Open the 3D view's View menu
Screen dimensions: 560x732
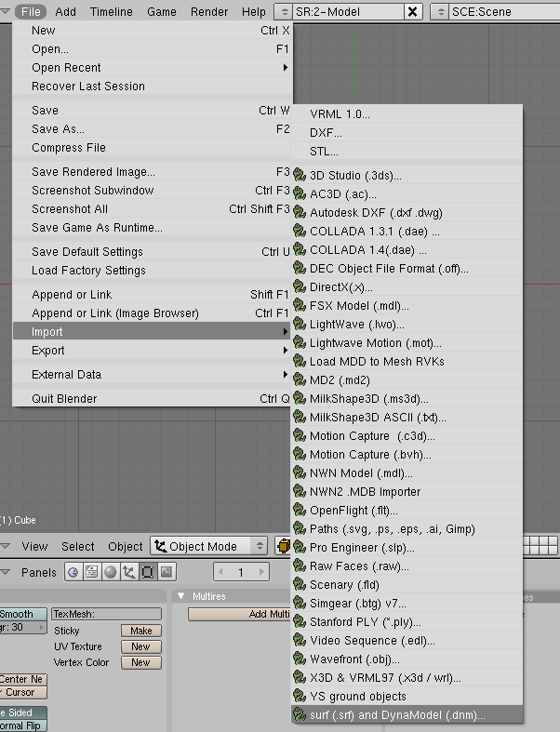tap(34, 546)
